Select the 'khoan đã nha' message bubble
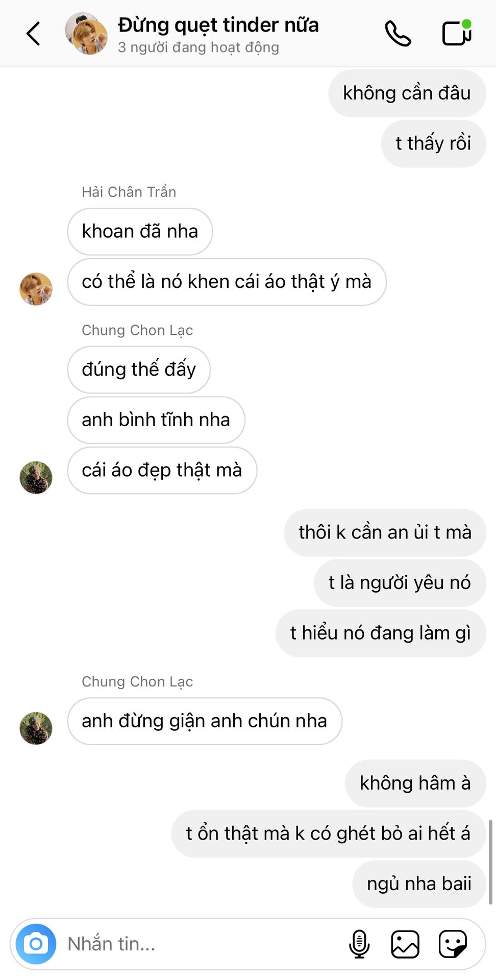The width and height of the screenshot is (496, 980). click(x=140, y=231)
